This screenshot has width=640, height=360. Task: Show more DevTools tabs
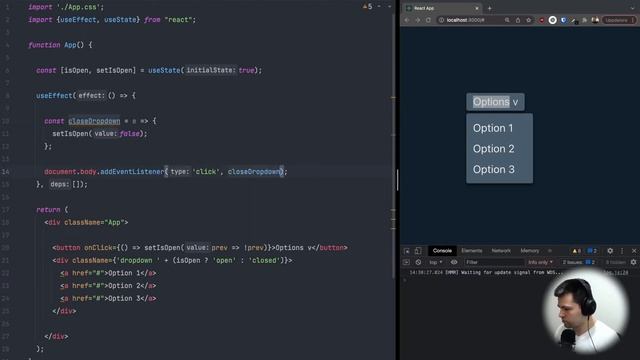click(x=550, y=251)
